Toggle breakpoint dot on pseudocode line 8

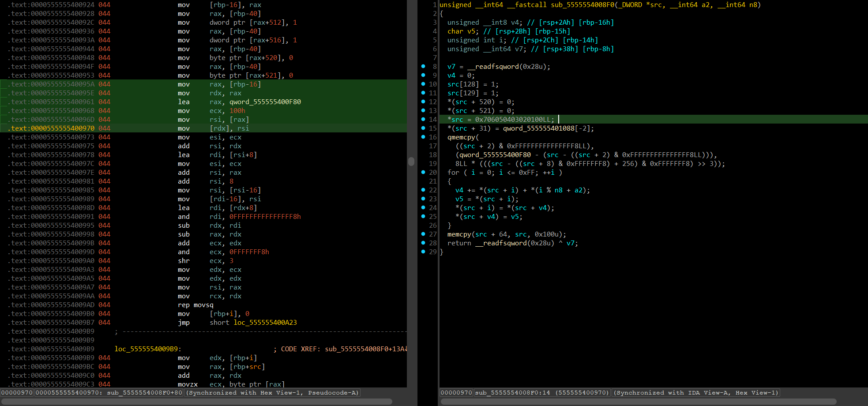[x=423, y=66]
